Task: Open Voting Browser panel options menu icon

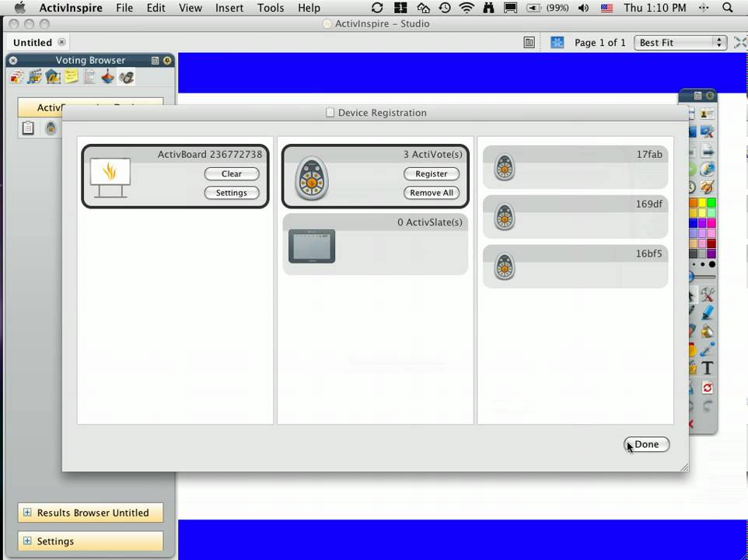Action: pos(155,61)
